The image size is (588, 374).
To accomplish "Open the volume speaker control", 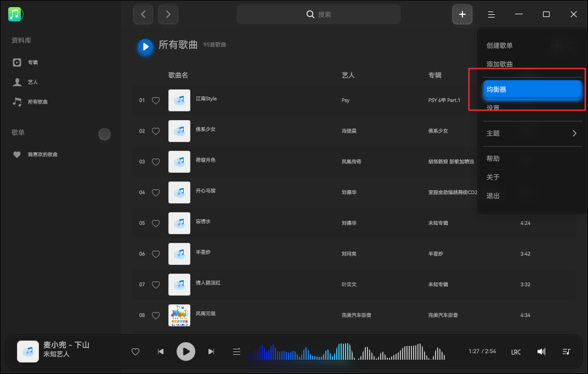I will pos(541,352).
